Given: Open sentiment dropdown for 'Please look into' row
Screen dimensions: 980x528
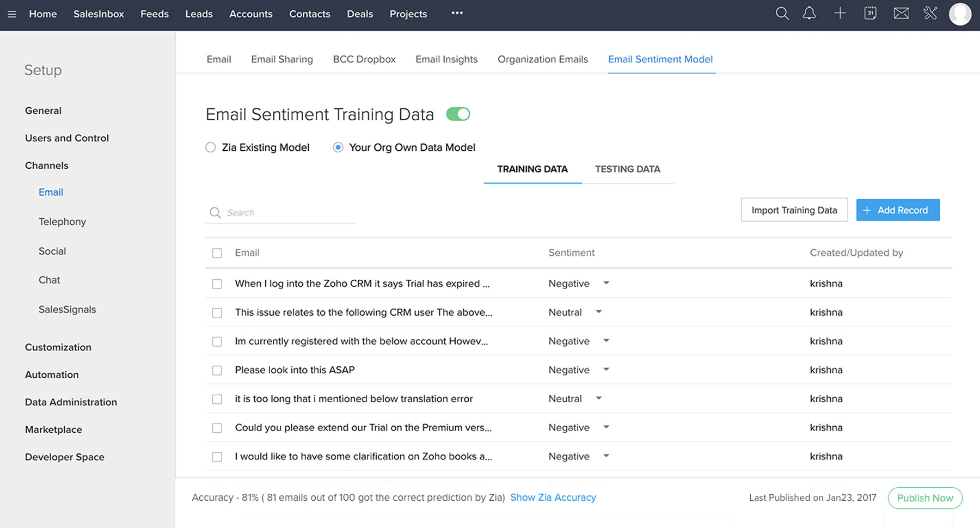Looking at the screenshot, I should click(x=606, y=370).
